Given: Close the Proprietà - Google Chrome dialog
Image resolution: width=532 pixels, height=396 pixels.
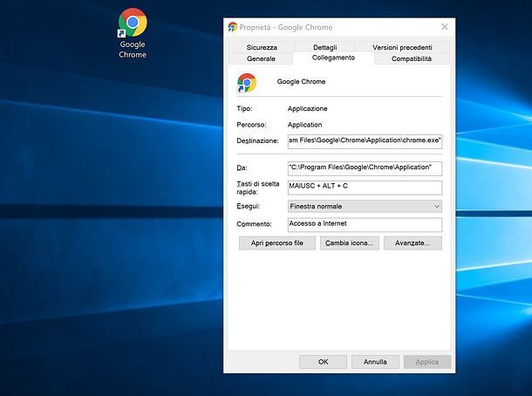Looking at the screenshot, I should (x=445, y=27).
